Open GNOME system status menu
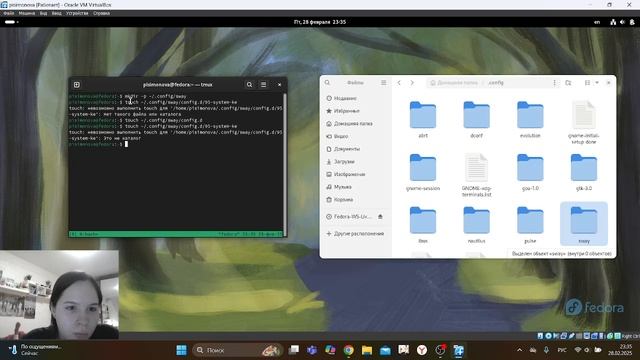Viewport: 640px width, 360px height. point(622,22)
